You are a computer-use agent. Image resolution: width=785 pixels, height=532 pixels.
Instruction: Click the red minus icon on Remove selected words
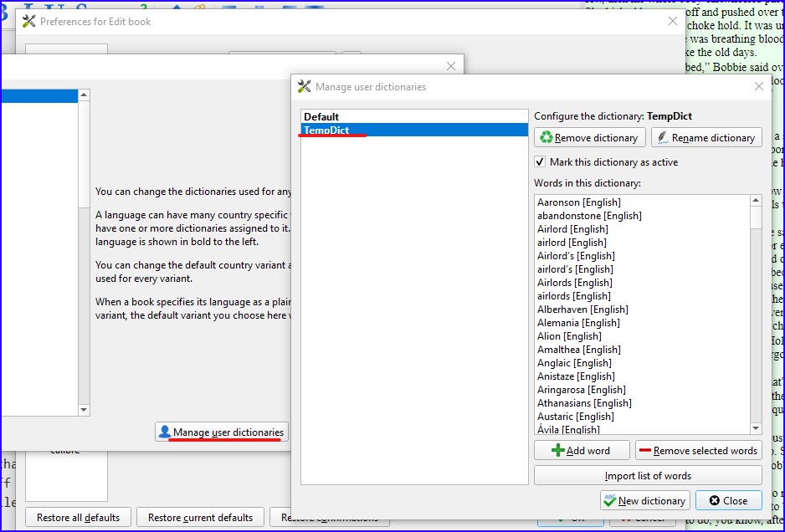(x=644, y=450)
